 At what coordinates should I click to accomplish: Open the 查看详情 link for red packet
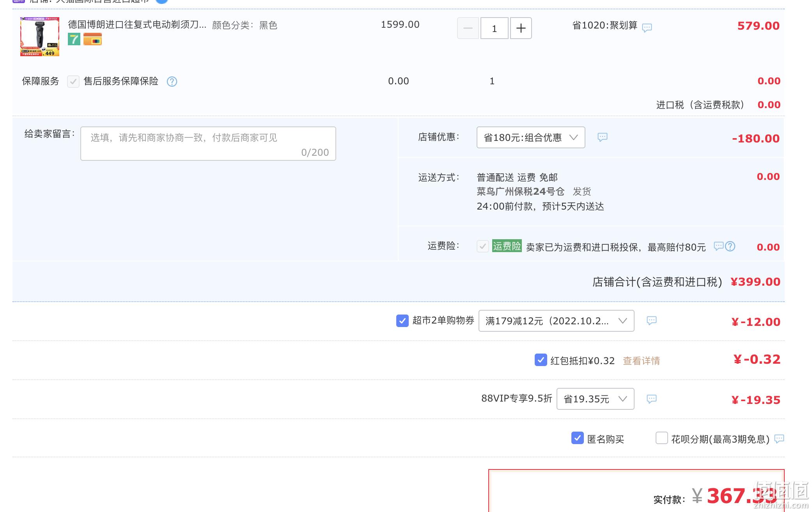641,361
